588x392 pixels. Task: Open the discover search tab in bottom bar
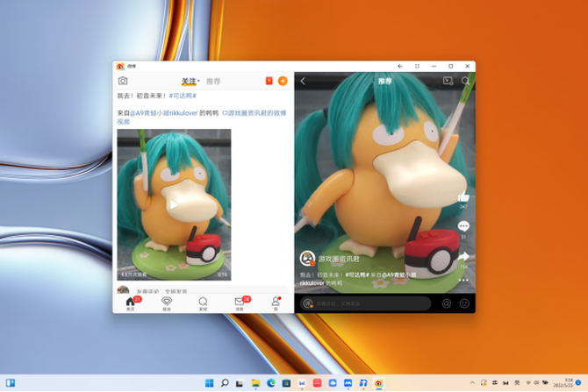[203, 303]
